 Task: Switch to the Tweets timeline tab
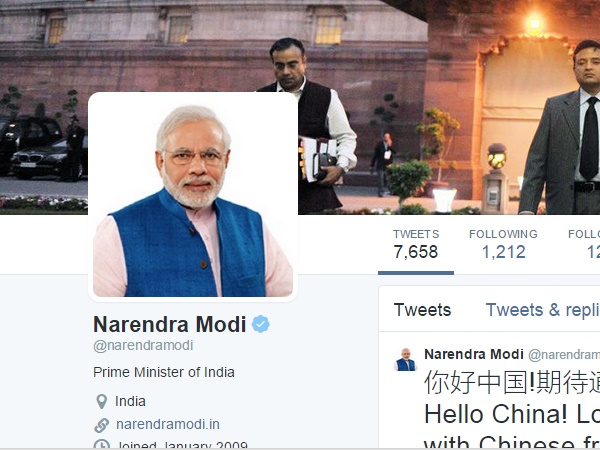(422, 310)
